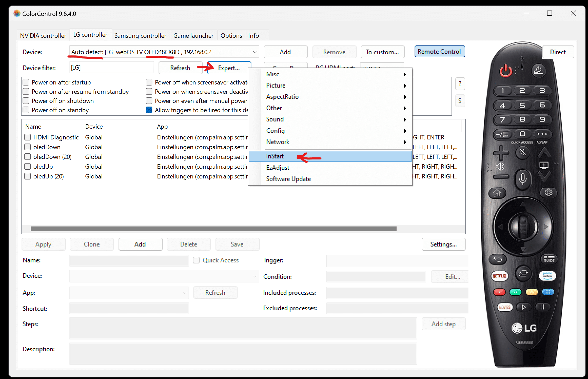Click channel down arrow on the remote
The height and width of the screenshot is (379, 588).
(544, 177)
